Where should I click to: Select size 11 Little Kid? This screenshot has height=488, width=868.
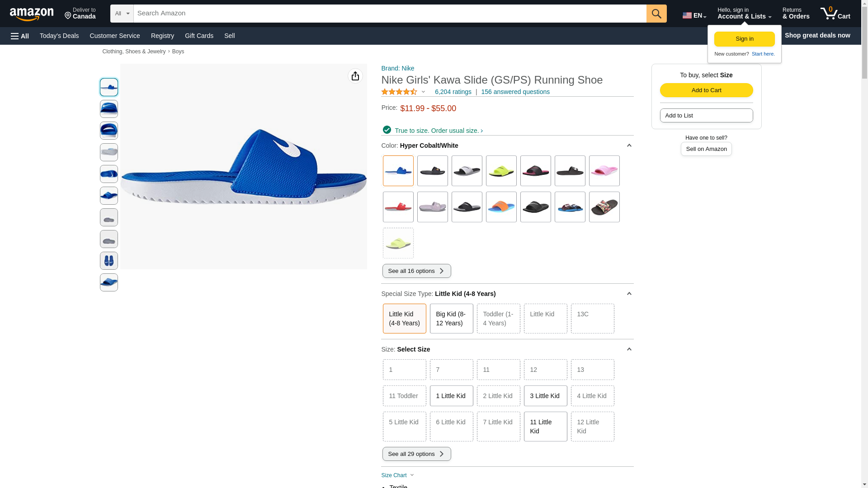coord(545,426)
